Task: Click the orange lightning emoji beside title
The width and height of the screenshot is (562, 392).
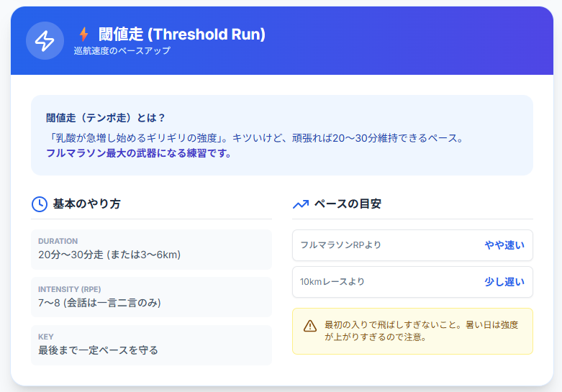Action: [x=84, y=34]
